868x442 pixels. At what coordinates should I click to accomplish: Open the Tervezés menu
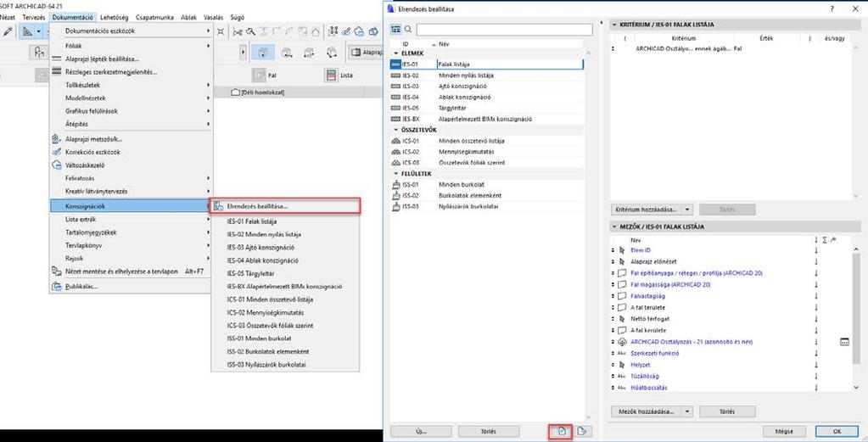pos(34,18)
